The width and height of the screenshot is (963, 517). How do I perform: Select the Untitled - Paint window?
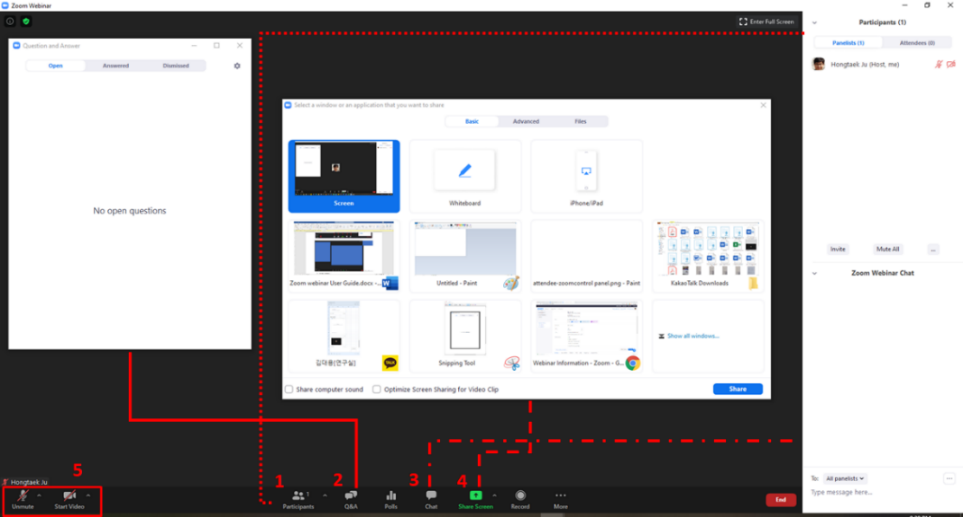[465, 255]
